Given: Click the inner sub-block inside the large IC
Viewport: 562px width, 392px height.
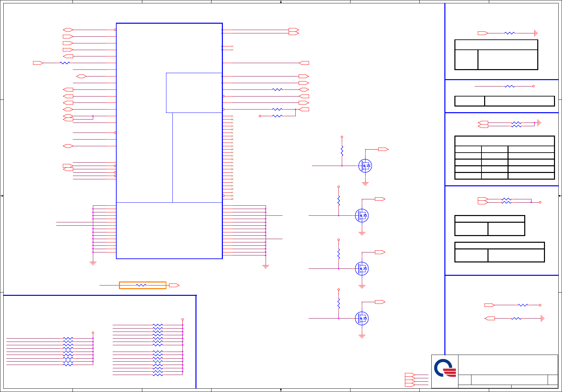Looking at the screenshot, I should tap(194, 93).
